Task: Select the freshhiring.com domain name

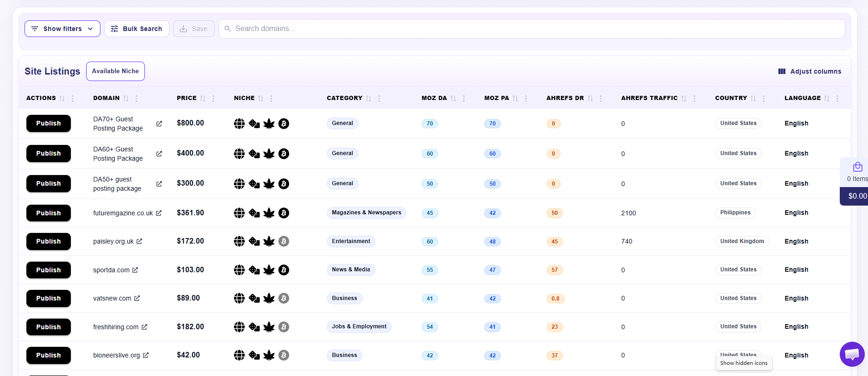Action: point(116,327)
